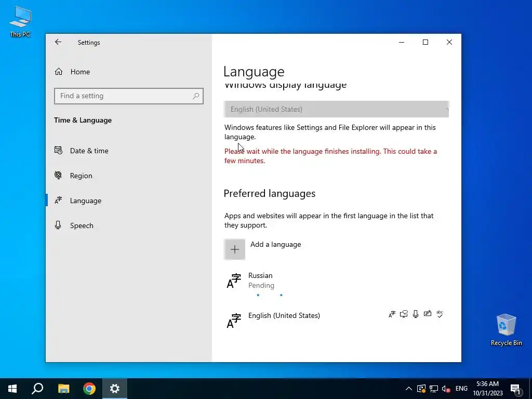Viewport: 532px width, 399px height.
Task: Open the Windows display language dropdown
Action: [336, 109]
